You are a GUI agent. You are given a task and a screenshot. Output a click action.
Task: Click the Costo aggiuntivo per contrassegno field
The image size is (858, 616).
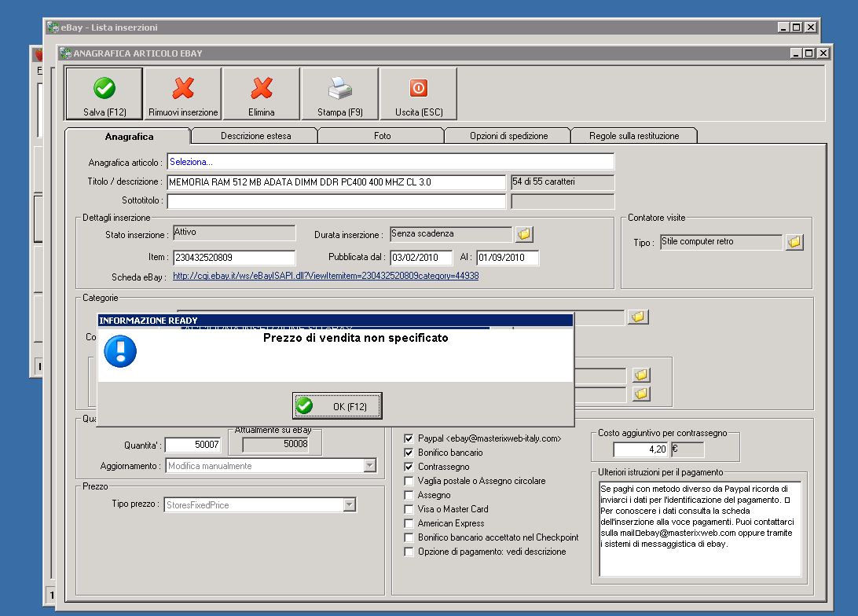point(641,449)
